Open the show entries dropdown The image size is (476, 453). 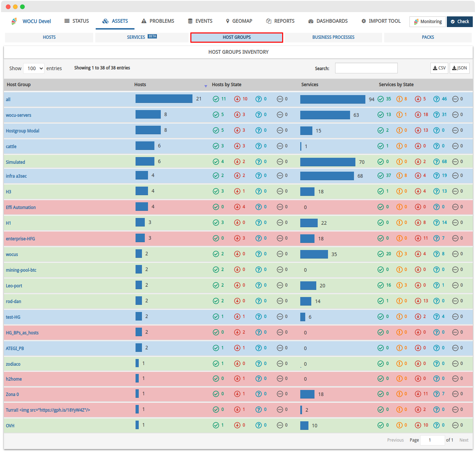[x=34, y=68]
